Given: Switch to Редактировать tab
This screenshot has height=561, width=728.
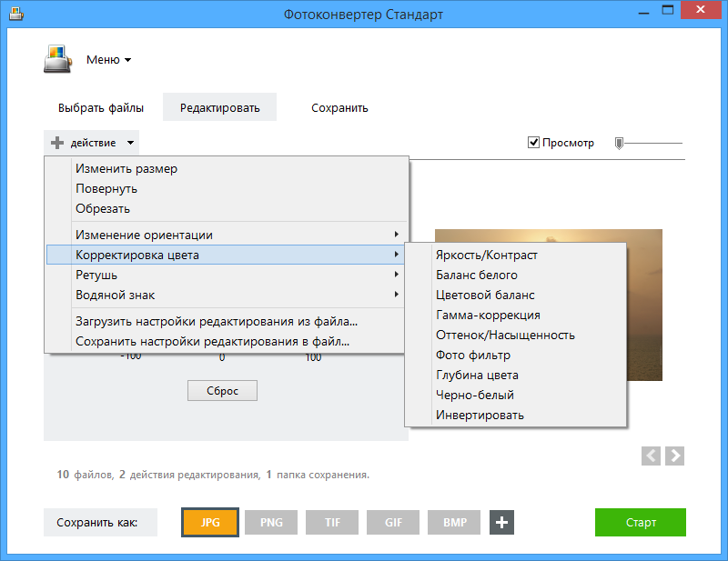Looking at the screenshot, I should [x=219, y=107].
